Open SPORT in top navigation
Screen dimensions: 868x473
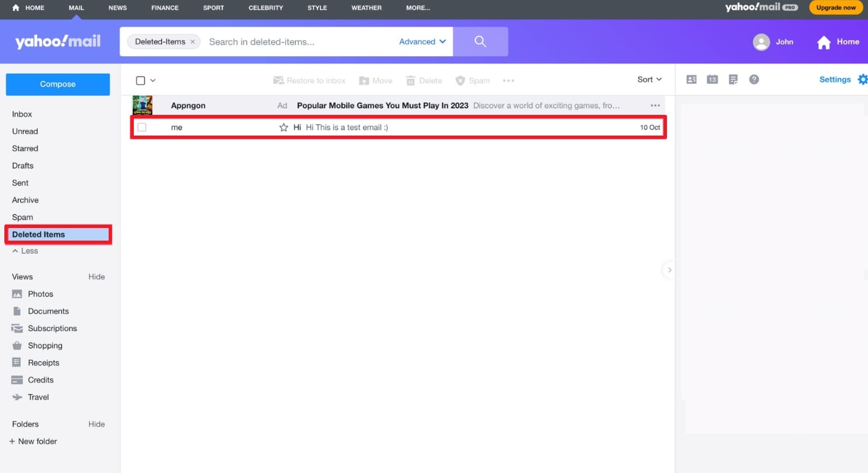[214, 8]
